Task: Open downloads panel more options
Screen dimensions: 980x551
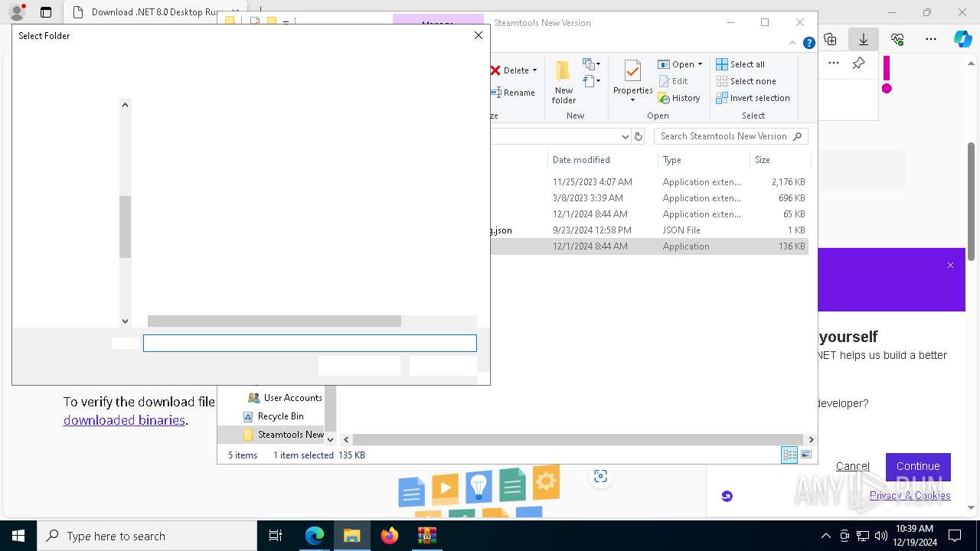Action: 834,64
